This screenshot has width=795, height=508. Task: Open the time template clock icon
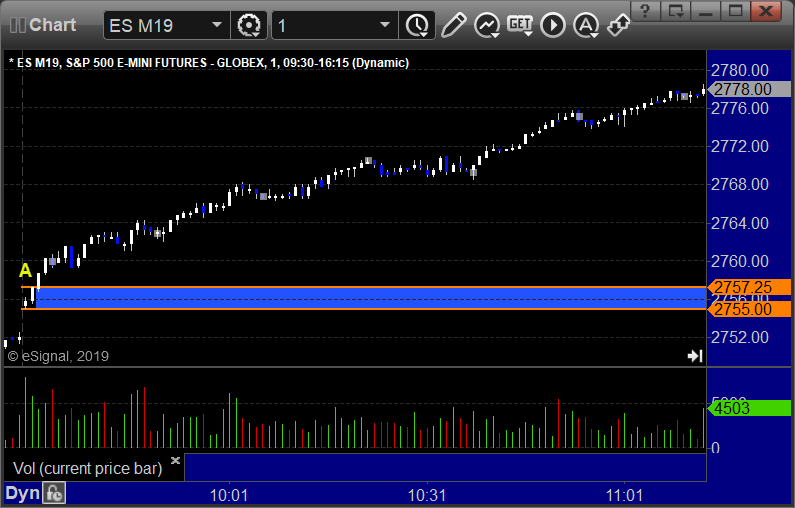(417, 25)
